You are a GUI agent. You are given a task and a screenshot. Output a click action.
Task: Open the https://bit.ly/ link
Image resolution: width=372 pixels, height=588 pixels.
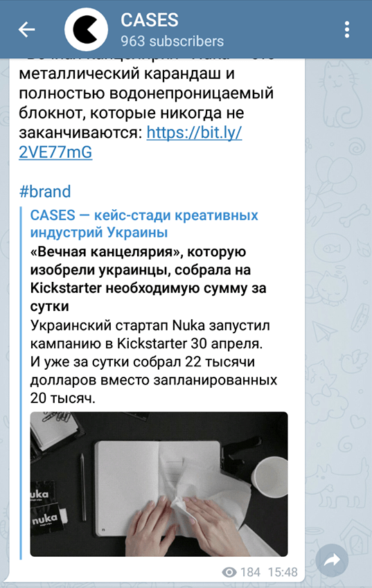pyautogui.click(x=194, y=132)
